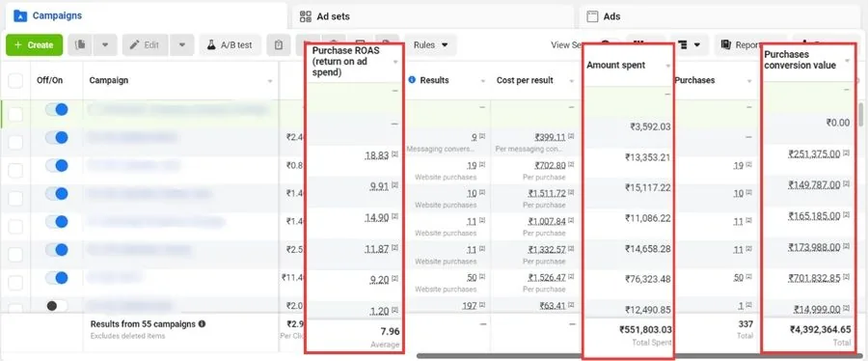Open the Rules dropdown
The height and width of the screenshot is (361, 868).
click(431, 44)
